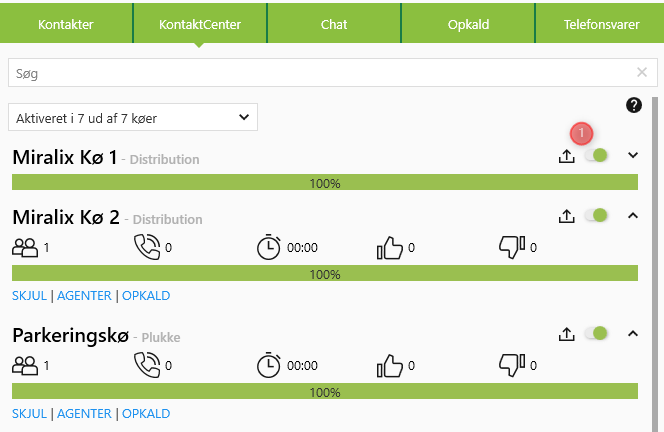Open the 'Aktiveret i 7 ud af 7 køer' dropdown
The height and width of the screenshot is (432, 664).
point(133,118)
